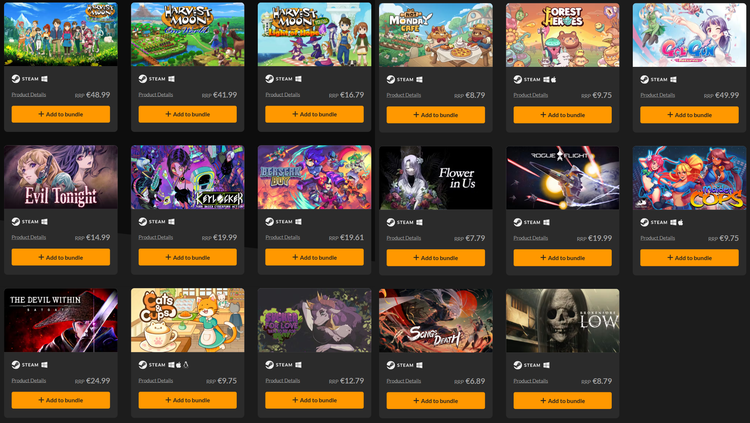Click the Steam icon on the Evil Tonight card

click(x=16, y=222)
